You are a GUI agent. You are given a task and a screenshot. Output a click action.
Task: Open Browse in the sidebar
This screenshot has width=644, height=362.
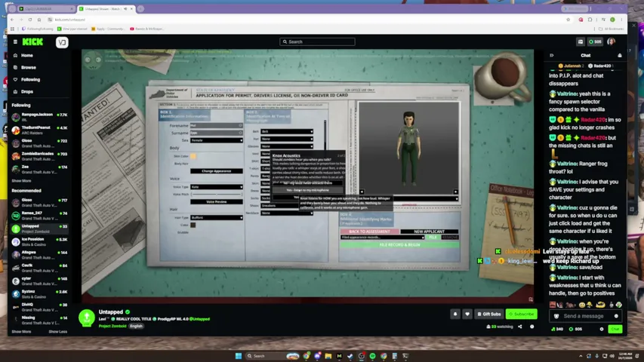click(x=29, y=67)
